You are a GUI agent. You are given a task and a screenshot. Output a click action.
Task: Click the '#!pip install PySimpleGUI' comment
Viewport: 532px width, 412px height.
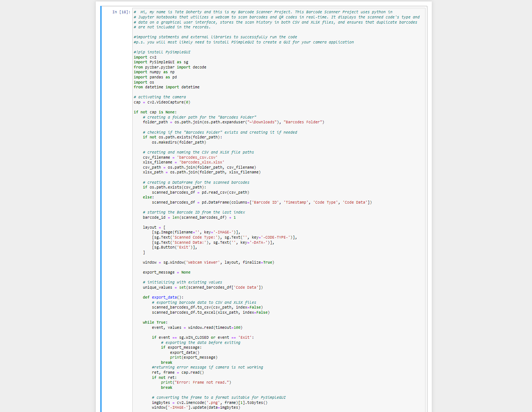tap(162, 52)
